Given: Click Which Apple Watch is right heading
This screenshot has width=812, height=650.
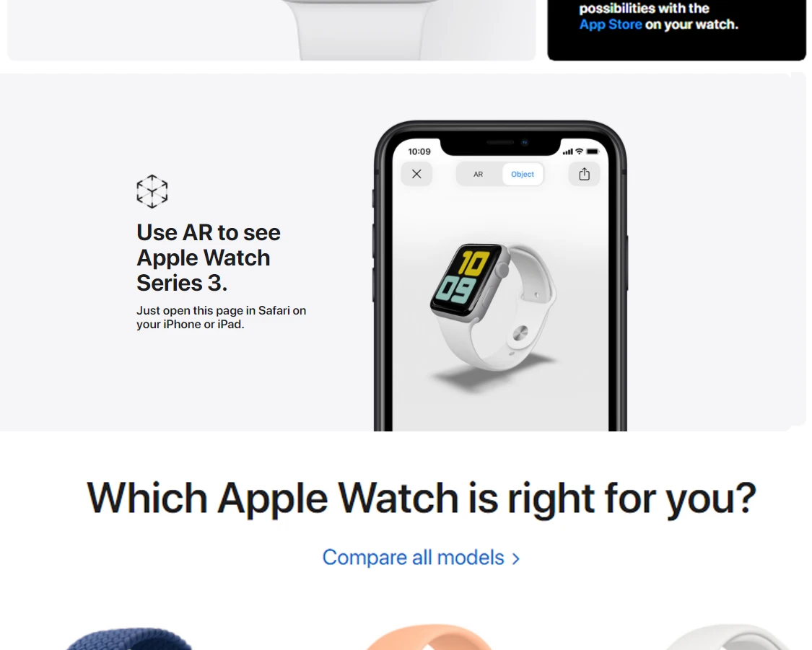Looking at the screenshot, I should [421, 498].
